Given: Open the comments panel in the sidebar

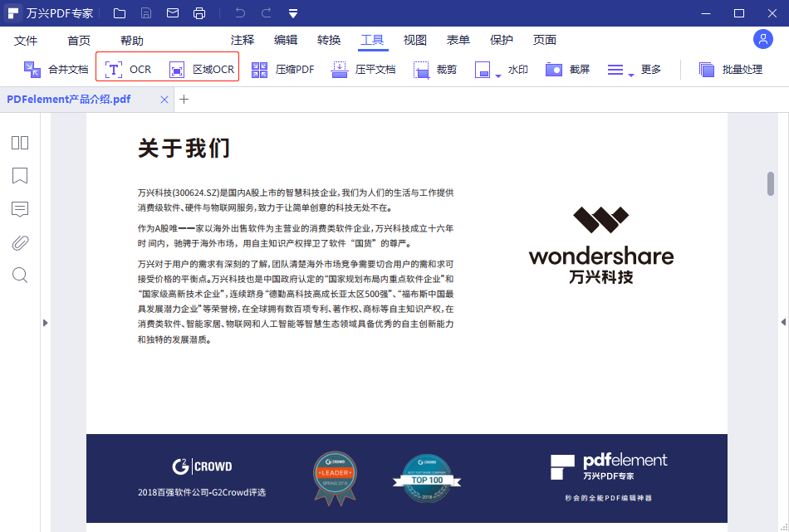Looking at the screenshot, I should (x=19, y=209).
